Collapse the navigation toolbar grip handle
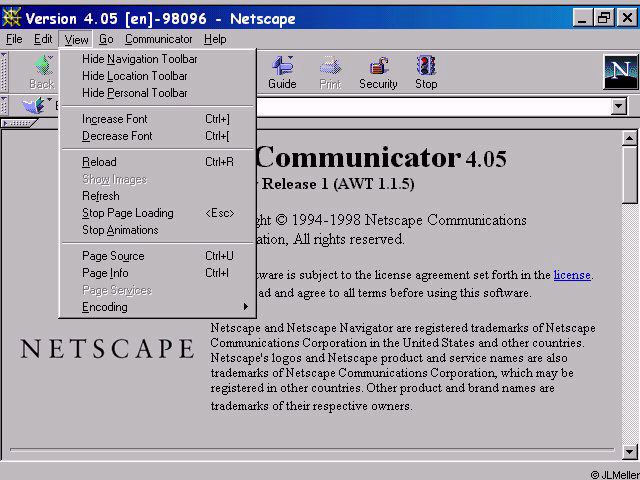The height and width of the screenshot is (480, 640). [4, 72]
